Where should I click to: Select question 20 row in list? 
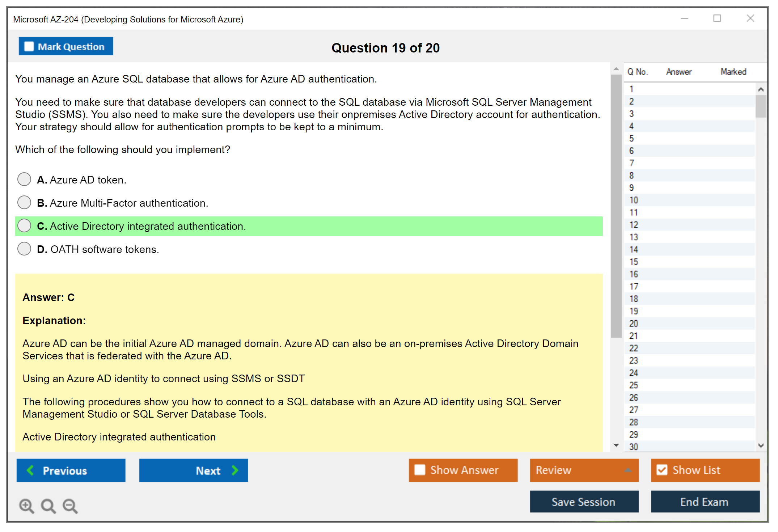[x=634, y=324]
